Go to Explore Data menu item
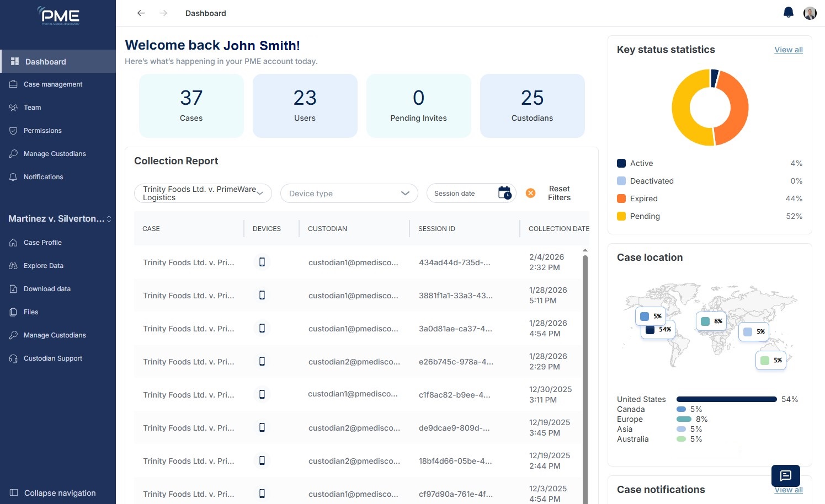This screenshot has width=825, height=504. point(43,266)
